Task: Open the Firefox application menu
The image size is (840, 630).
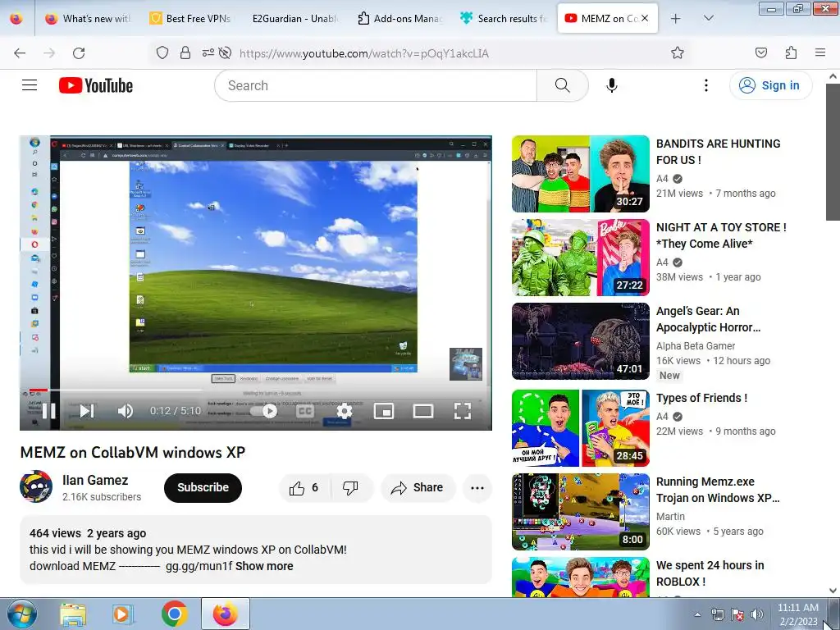Action: pos(820,52)
